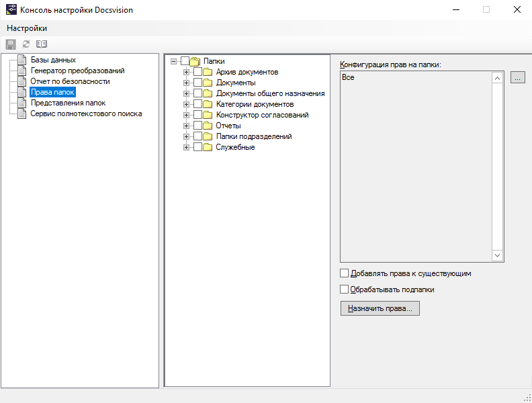The width and height of the screenshot is (532, 403).
Task: Check the box beside Документы folder
Action: tap(197, 83)
